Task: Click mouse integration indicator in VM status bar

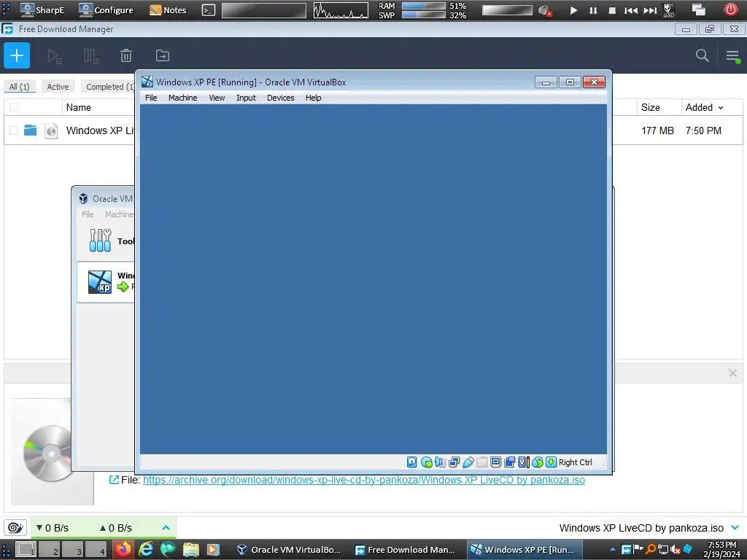Action: click(538, 462)
